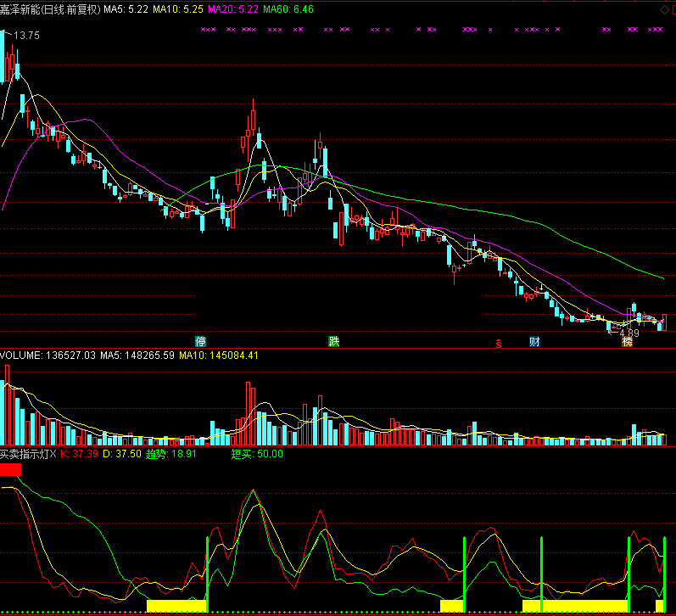Select the MA5: 5.22 price average label
This screenshot has width=676, height=616.
pos(126,9)
